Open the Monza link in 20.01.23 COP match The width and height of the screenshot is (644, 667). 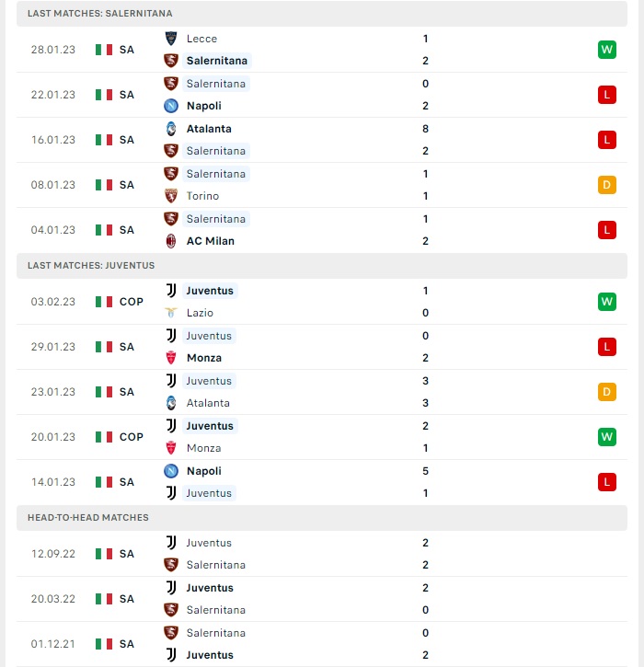click(x=203, y=448)
